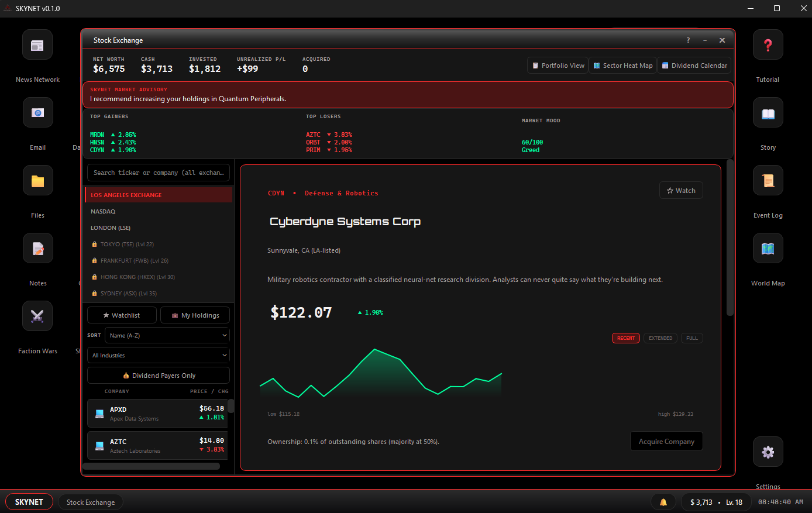Open the Email desktop icon
Viewport: 812px width, 513px height.
pos(37,113)
